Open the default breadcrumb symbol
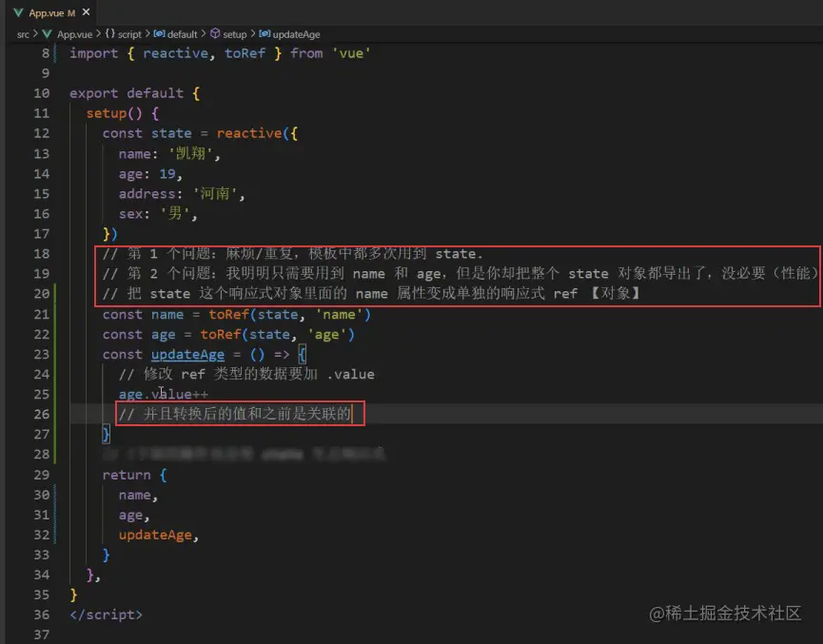The height and width of the screenshot is (644, 823). pyautogui.click(x=182, y=34)
